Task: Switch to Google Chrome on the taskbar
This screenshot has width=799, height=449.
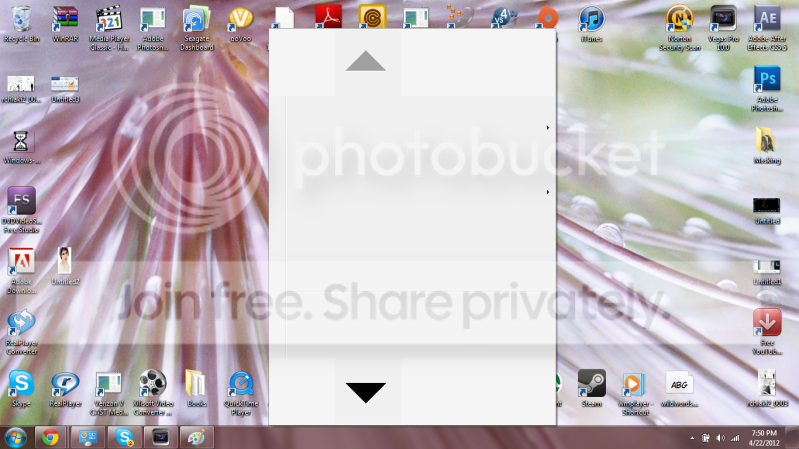Action: pyautogui.click(x=50, y=438)
